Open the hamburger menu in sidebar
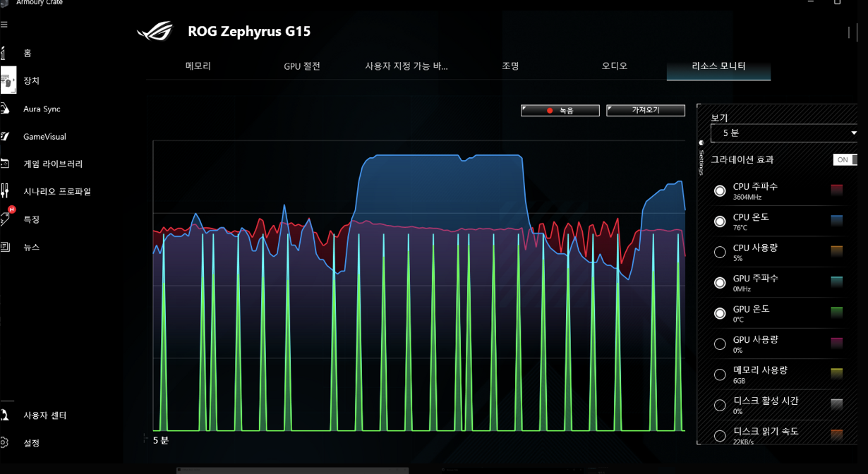This screenshot has height=474, width=868. click(x=4, y=25)
